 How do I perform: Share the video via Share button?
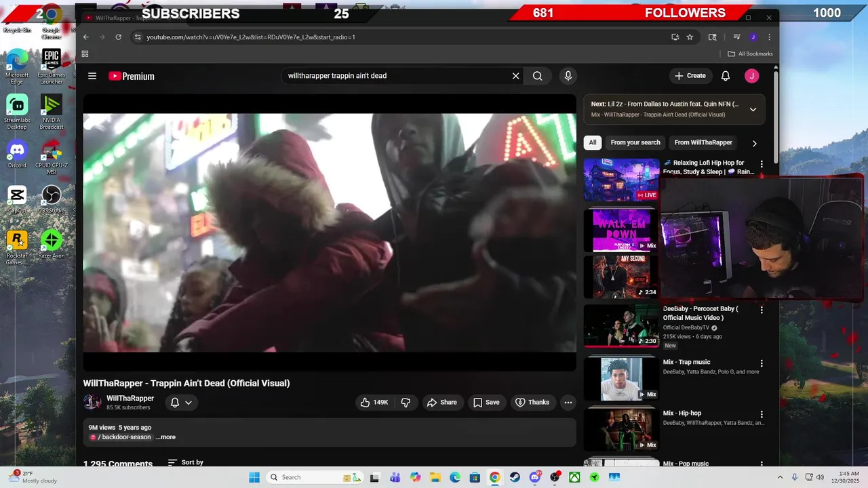[441, 403]
